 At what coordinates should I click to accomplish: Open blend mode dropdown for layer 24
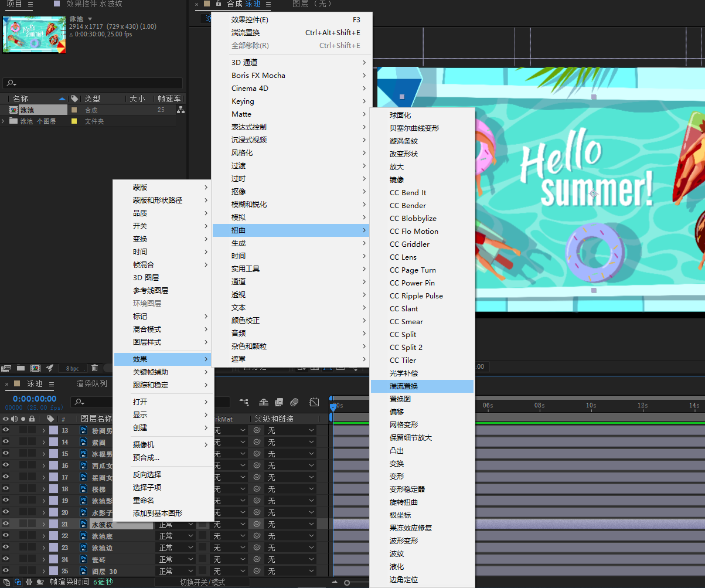[x=176, y=559]
